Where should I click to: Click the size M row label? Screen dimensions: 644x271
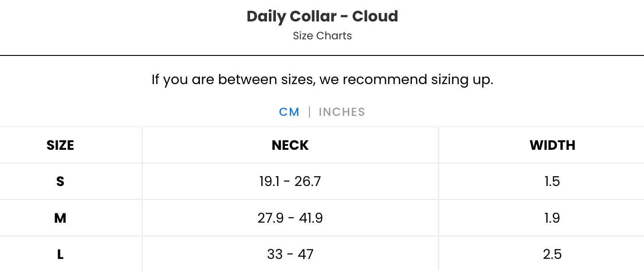point(60,218)
